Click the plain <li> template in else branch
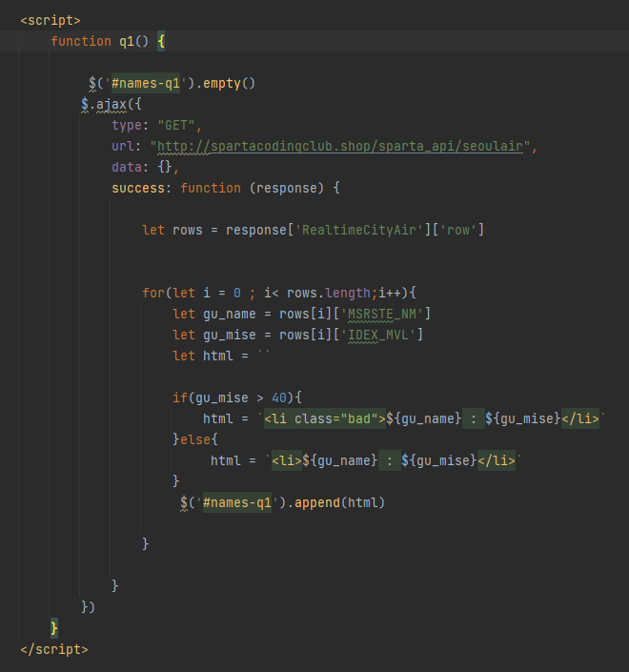The width and height of the screenshot is (629, 672). click(394, 460)
